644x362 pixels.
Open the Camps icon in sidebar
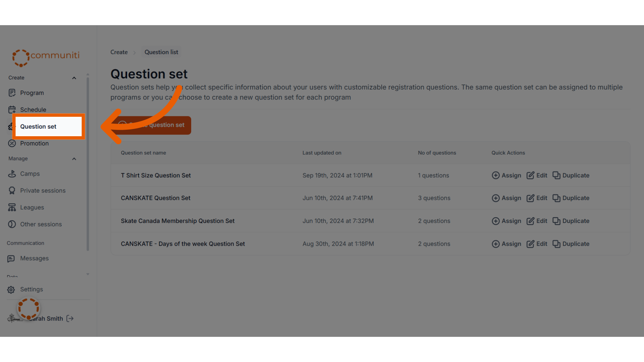coord(12,174)
